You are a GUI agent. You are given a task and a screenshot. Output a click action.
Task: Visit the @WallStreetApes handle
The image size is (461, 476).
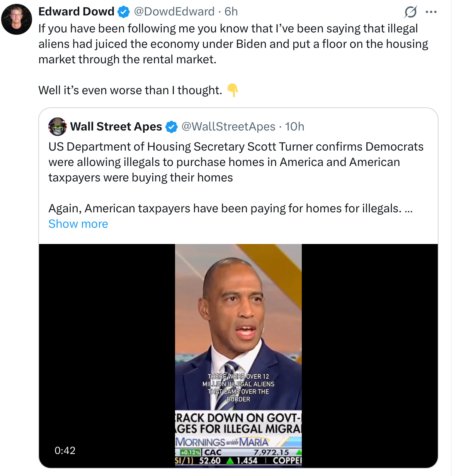[x=228, y=127]
